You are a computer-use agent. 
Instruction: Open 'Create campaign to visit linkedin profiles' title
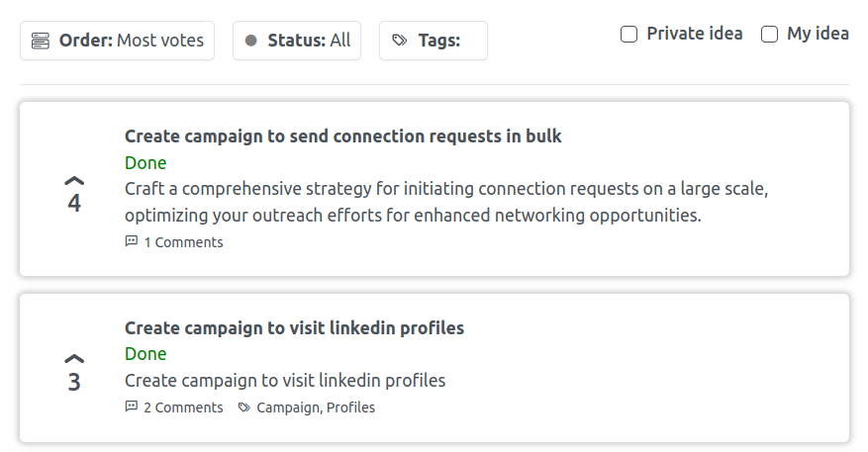pyautogui.click(x=294, y=328)
